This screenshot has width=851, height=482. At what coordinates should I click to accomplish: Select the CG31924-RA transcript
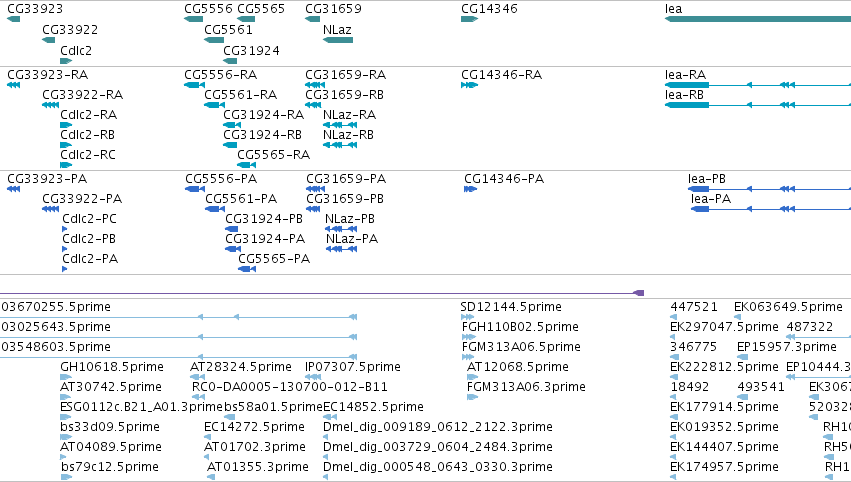(263, 115)
